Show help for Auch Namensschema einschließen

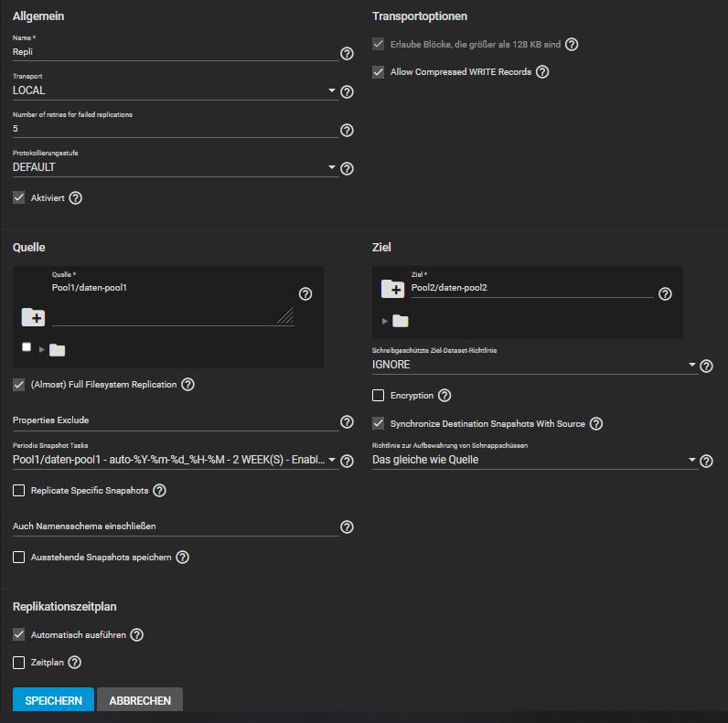point(347,527)
